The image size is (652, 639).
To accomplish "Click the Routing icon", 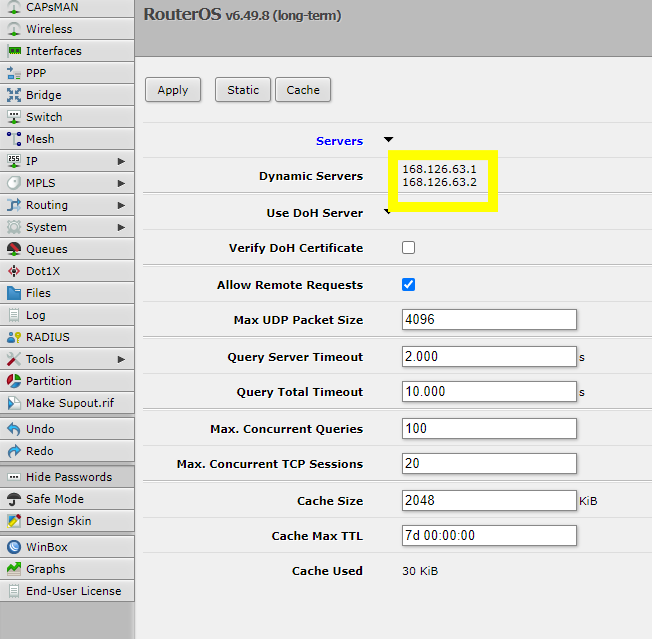I will (x=14, y=205).
